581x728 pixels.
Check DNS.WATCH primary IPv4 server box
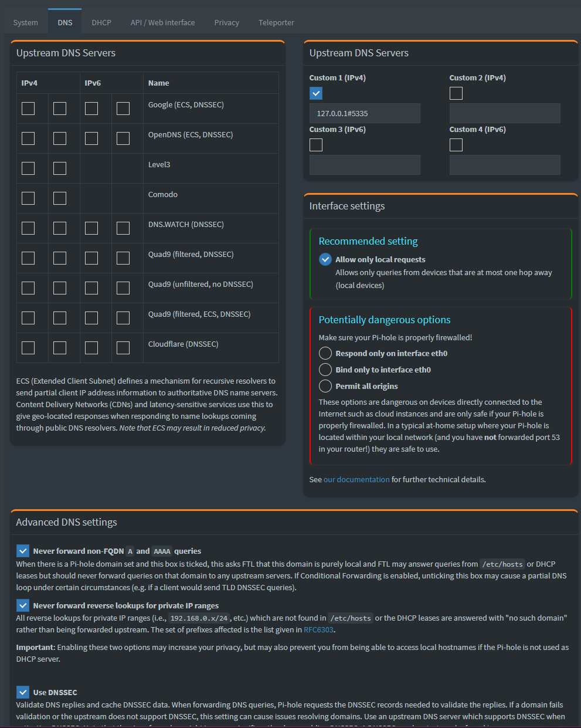pyautogui.click(x=28, y=228)
